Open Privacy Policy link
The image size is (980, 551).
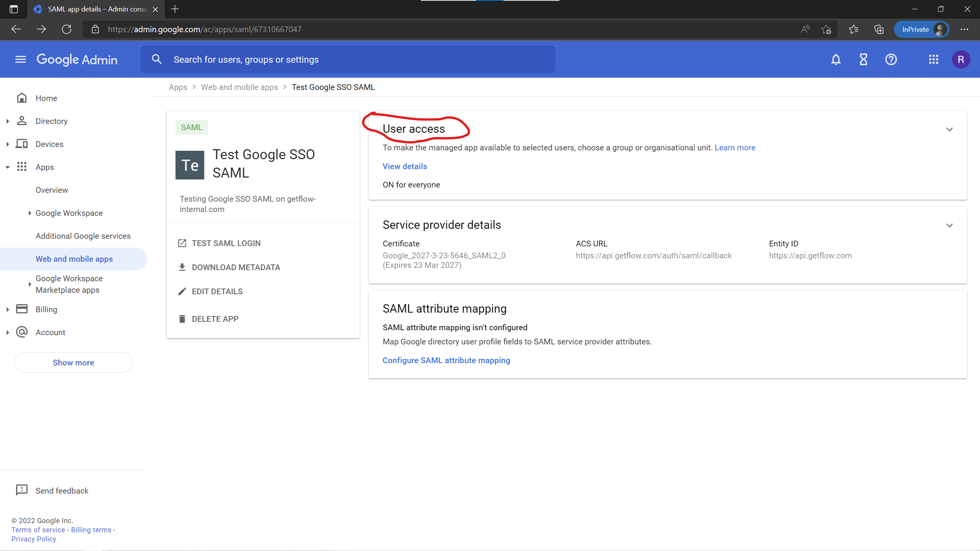pos(34,539)
